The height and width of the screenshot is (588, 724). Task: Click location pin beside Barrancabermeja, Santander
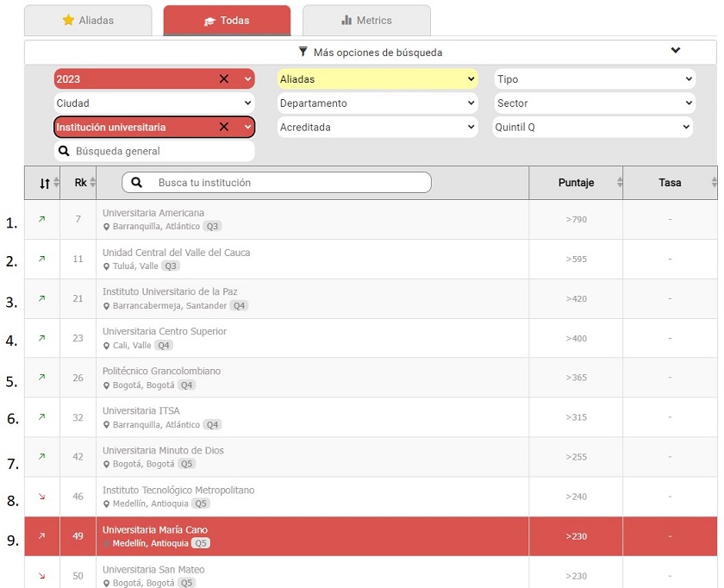[106, 306]
